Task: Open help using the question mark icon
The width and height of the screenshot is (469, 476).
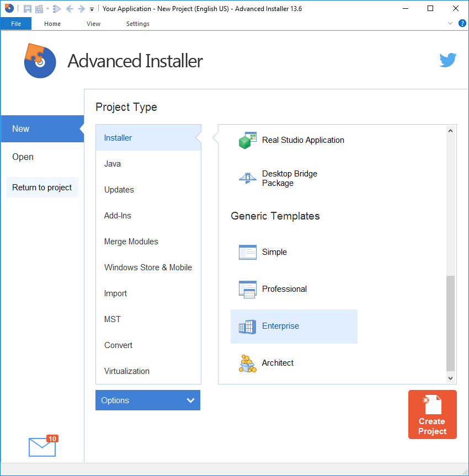Action: coord(462,23)
